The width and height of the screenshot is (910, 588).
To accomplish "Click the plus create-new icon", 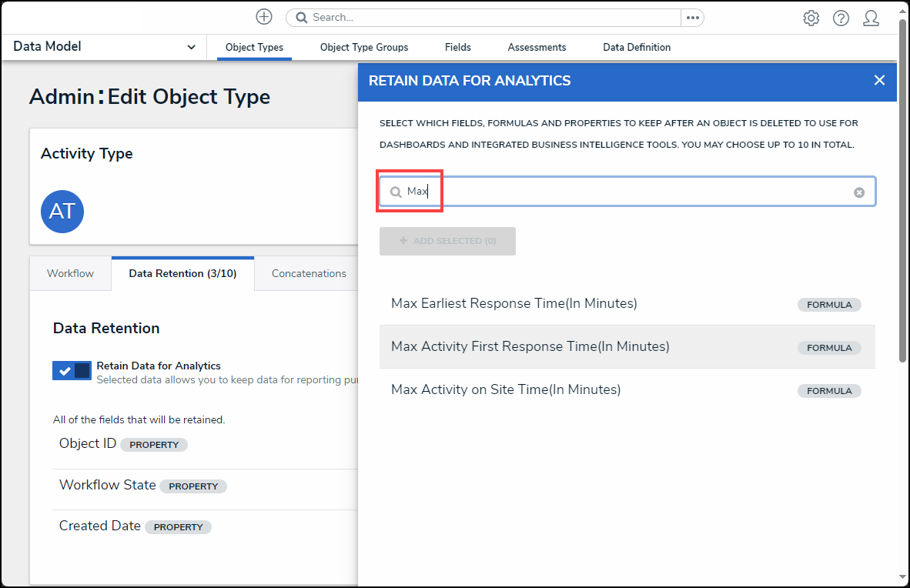I will (x=264, y=17).
